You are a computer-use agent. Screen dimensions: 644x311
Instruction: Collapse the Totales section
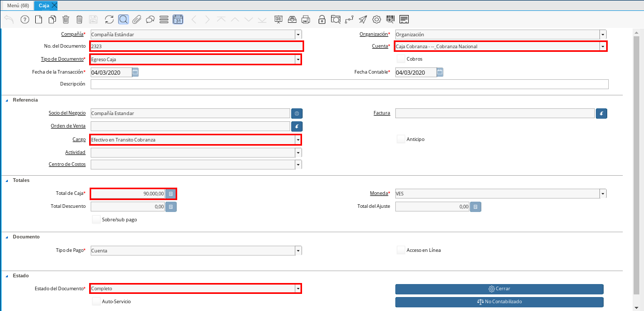tap(7, 180)
